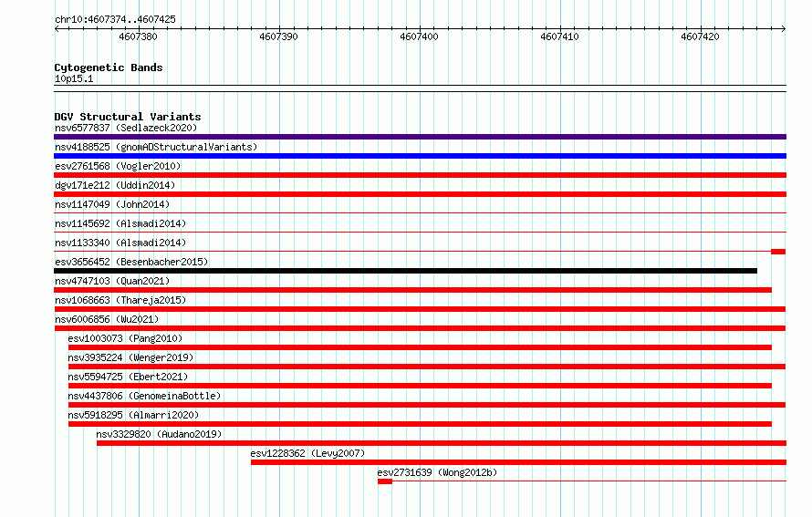
Task: Open variant nsv6577837 (Sedlazeck2020) label
Action: tap(126, 128)
